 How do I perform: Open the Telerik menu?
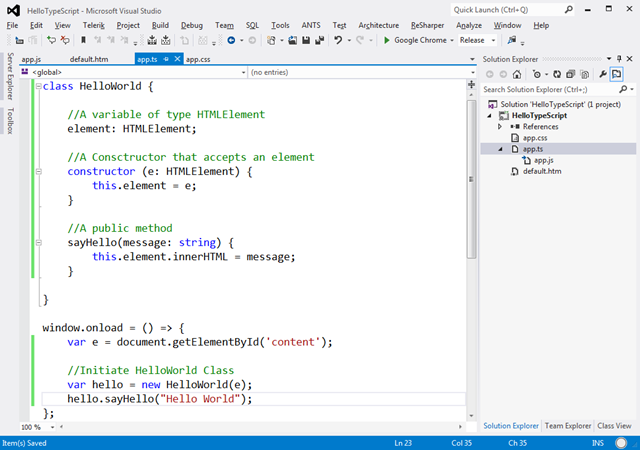(93, 25)
